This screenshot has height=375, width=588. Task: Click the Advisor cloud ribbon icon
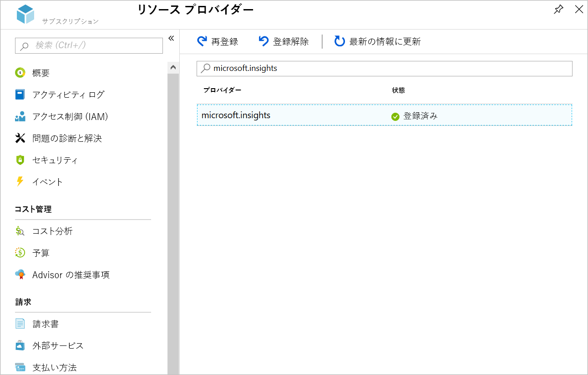[x=20, y=275]
